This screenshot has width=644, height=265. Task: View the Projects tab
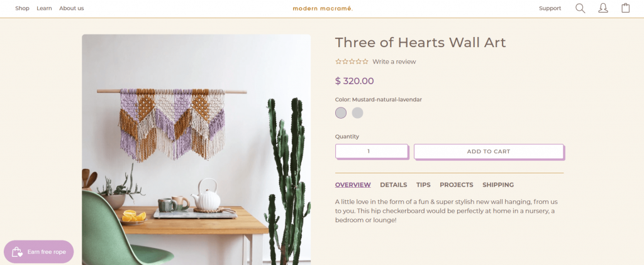[x=457, y=185]
